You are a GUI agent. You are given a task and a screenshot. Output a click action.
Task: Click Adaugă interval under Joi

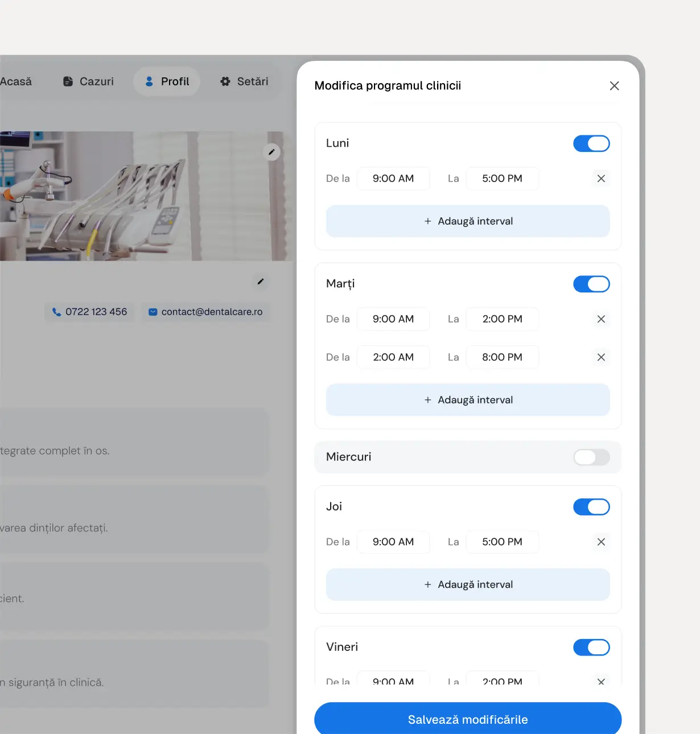468,585
